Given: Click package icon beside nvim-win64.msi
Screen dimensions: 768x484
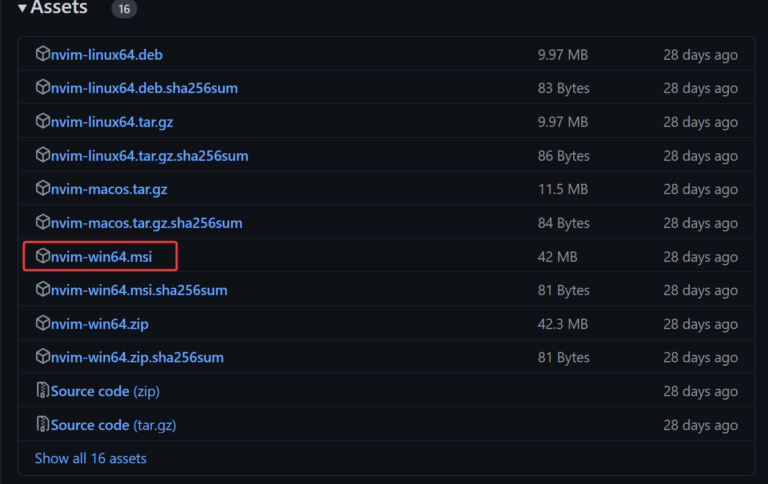Looking at the screenshot, I should point(42,257).
